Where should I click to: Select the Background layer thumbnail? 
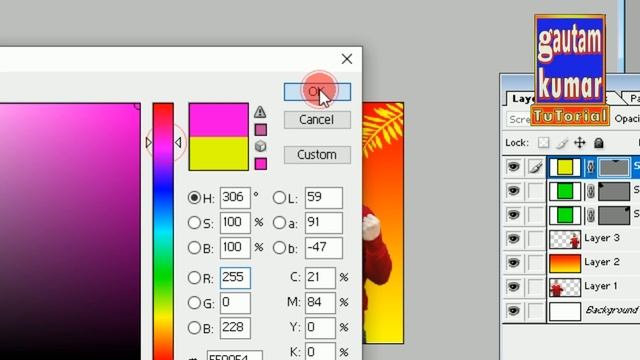point(565,312)
